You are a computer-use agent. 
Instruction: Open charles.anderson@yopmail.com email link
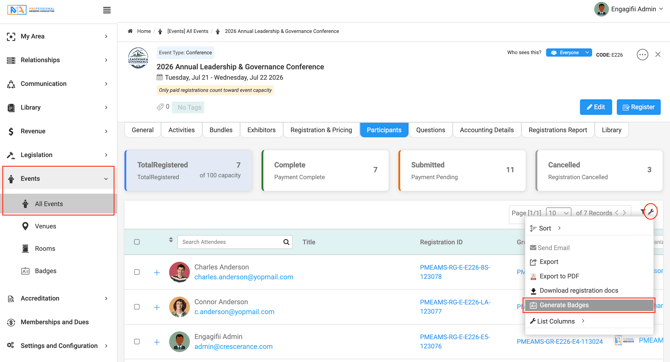[x=244, y=277]
